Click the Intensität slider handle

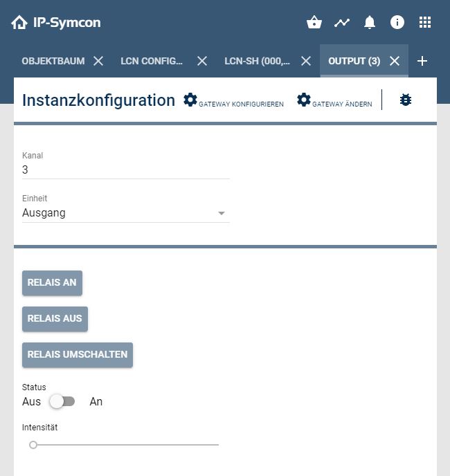point(33,445)
